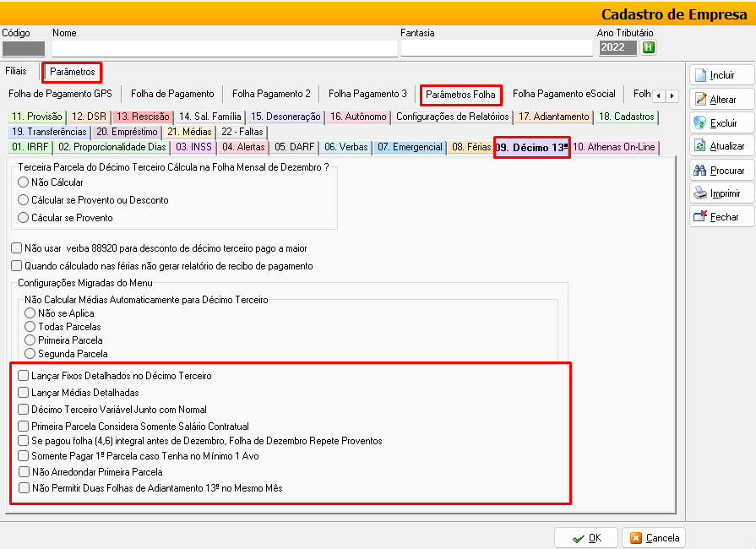
Task: Select the Não Cálcular radio option
Action: pyautogui.click(x=24, y=182)
